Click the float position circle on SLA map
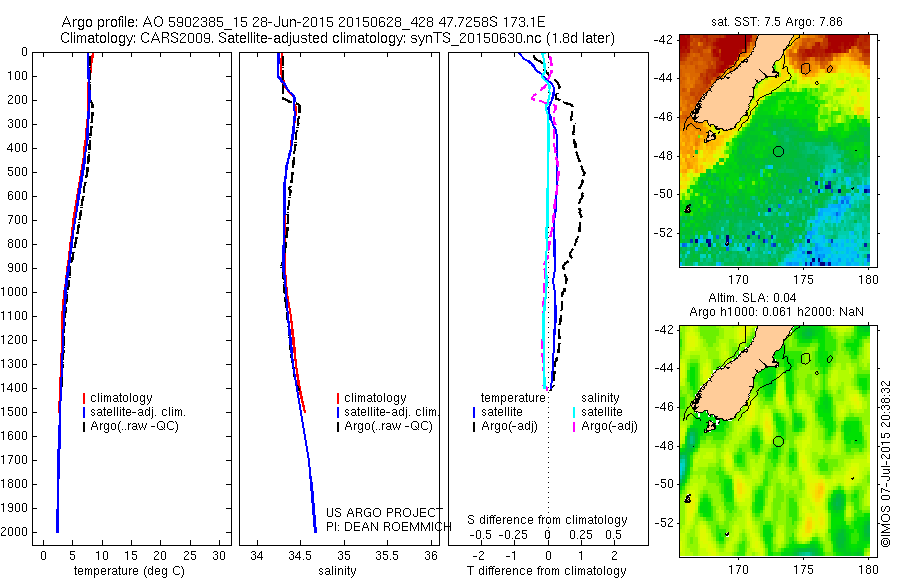Image resolution: width=900 pixels, height=580 pixels. pyautogui.click(x=778, y=442)
